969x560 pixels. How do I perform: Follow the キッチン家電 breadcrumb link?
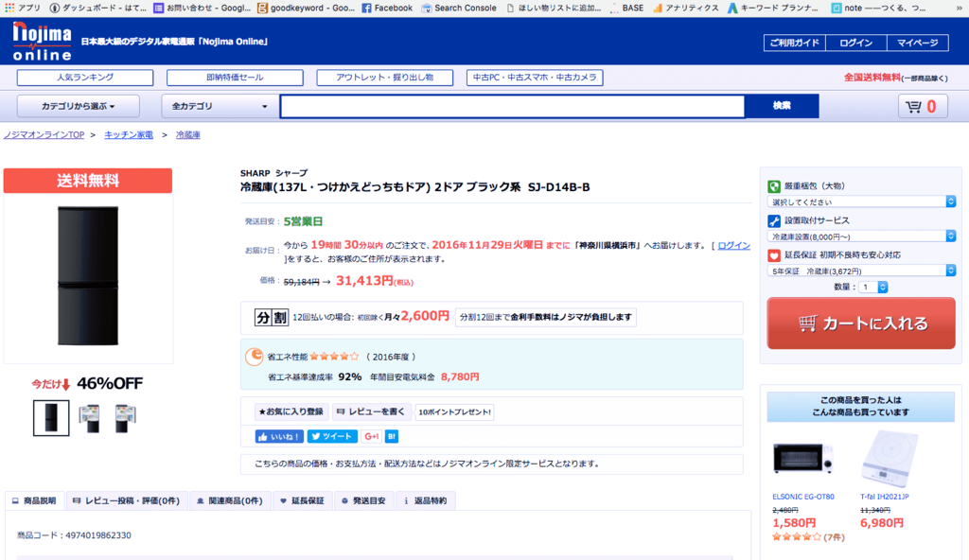pyautogui.click(x=129, y=134)
